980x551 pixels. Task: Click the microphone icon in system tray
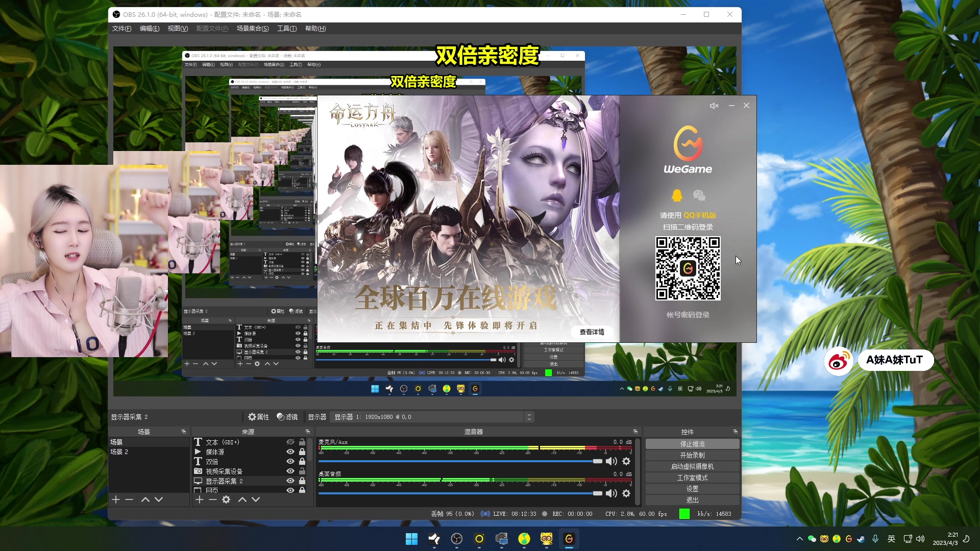875,539
